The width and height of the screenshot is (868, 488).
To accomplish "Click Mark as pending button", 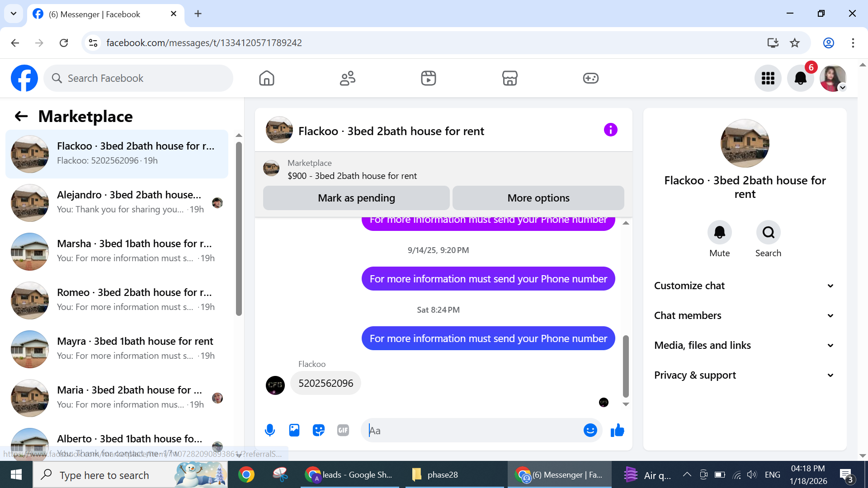I will [356, 198].
